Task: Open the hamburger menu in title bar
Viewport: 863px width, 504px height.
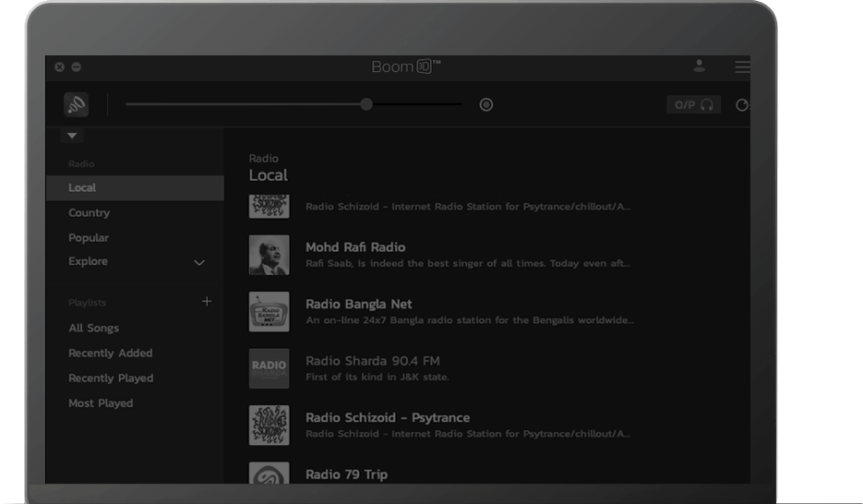Action: pos(742,66)
